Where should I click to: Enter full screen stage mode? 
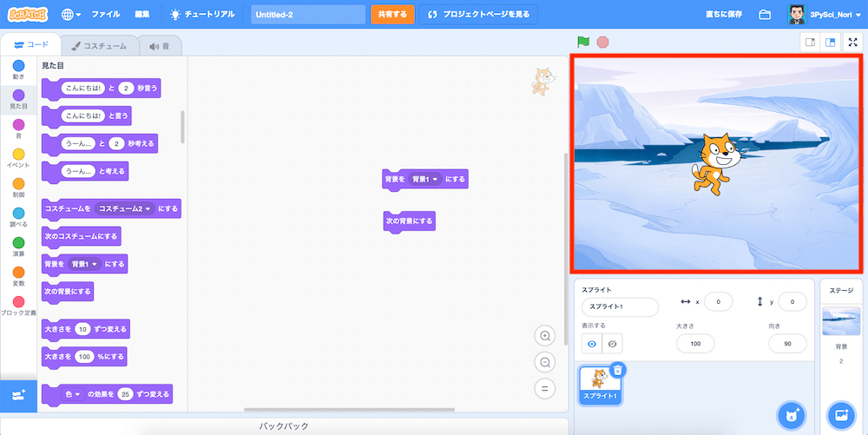pos(852,43)
